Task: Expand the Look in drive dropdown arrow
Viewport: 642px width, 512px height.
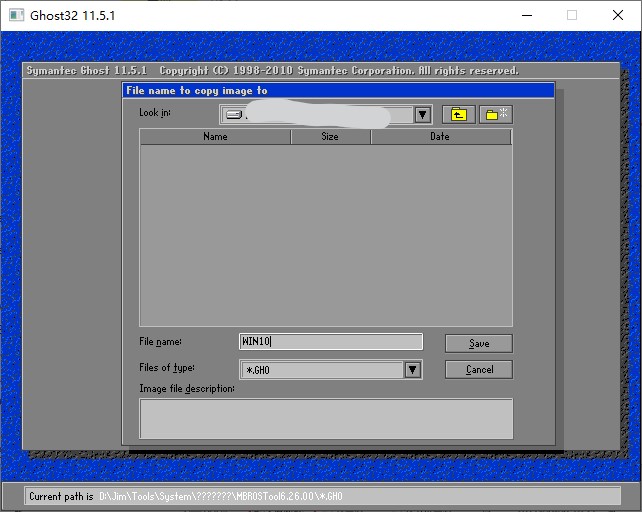Action: (x=422, y=115)
